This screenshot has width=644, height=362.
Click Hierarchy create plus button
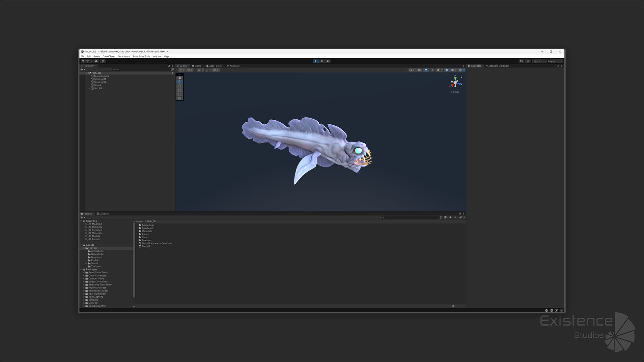tap(83, 69)
